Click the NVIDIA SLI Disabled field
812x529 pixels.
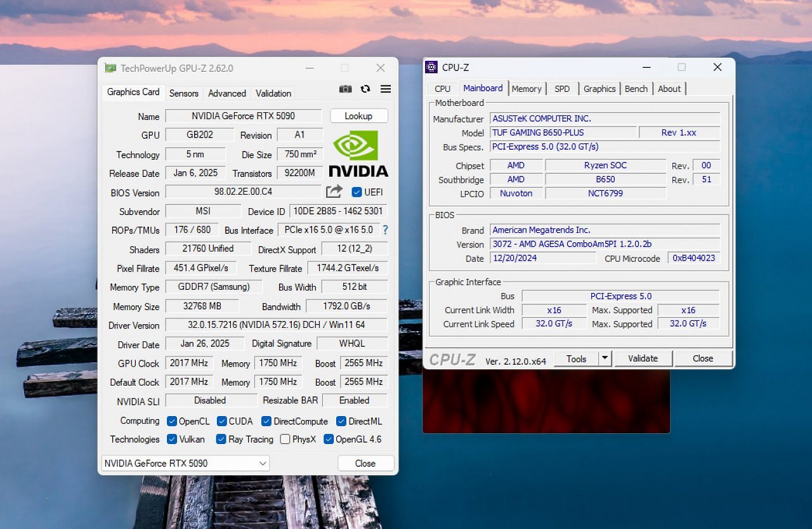click(210, 400)
